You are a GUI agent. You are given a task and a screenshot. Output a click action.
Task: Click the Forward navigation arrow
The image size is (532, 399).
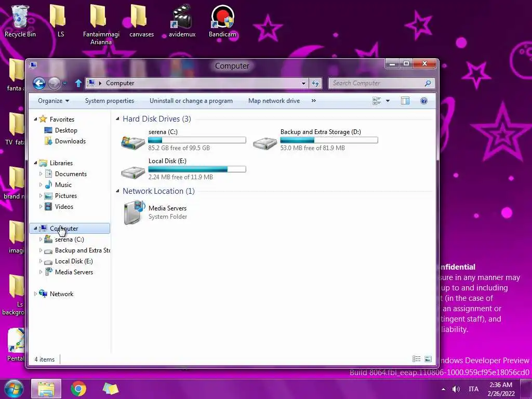point(54,83)
